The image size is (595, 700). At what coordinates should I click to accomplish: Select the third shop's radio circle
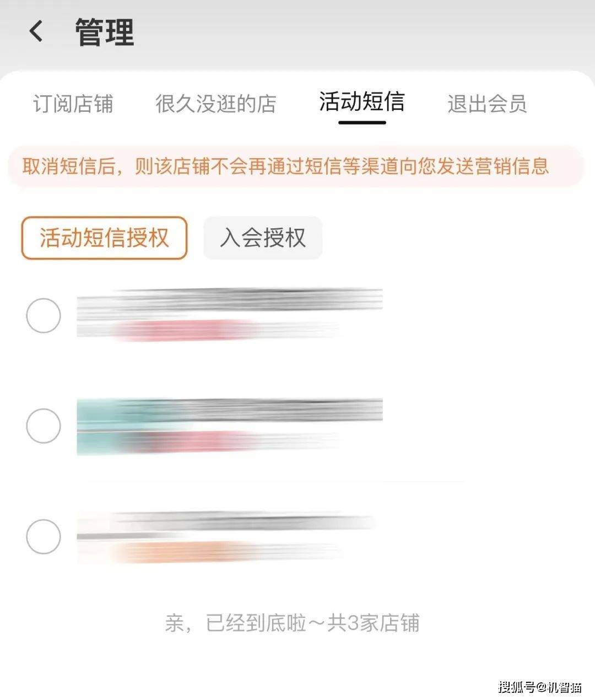(44, 536)
